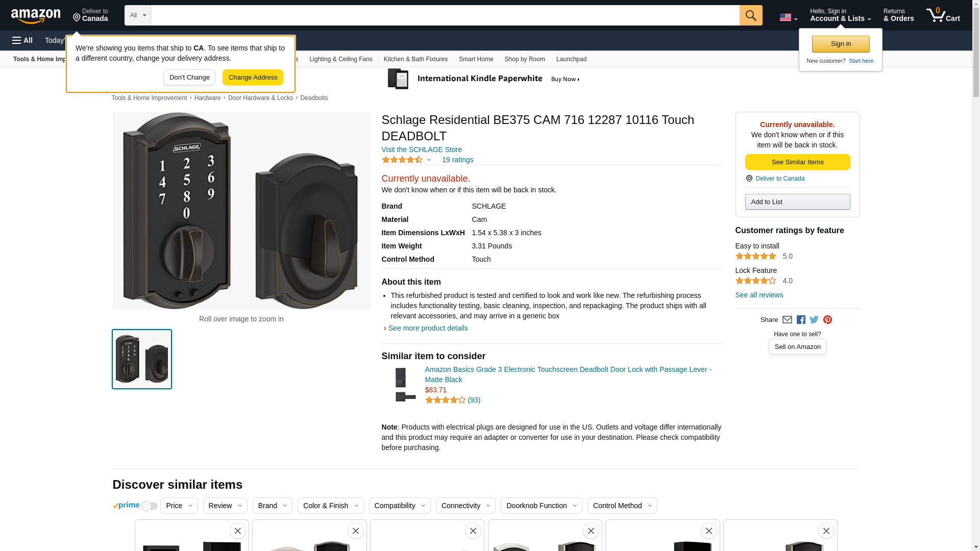This screenshot has height=551, width=980.
Task: Click the magnifier search submit icon
Action: coord(750,15)
